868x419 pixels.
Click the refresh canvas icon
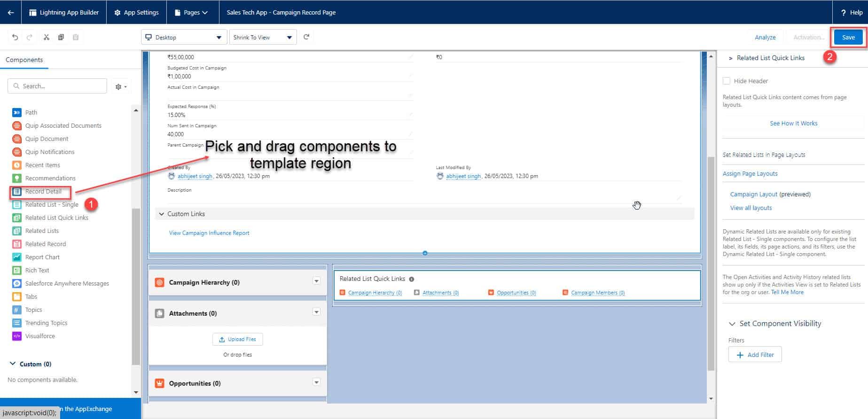306,37
